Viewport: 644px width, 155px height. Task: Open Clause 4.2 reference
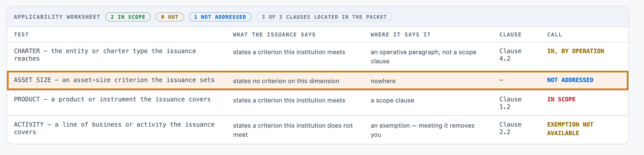510,55
